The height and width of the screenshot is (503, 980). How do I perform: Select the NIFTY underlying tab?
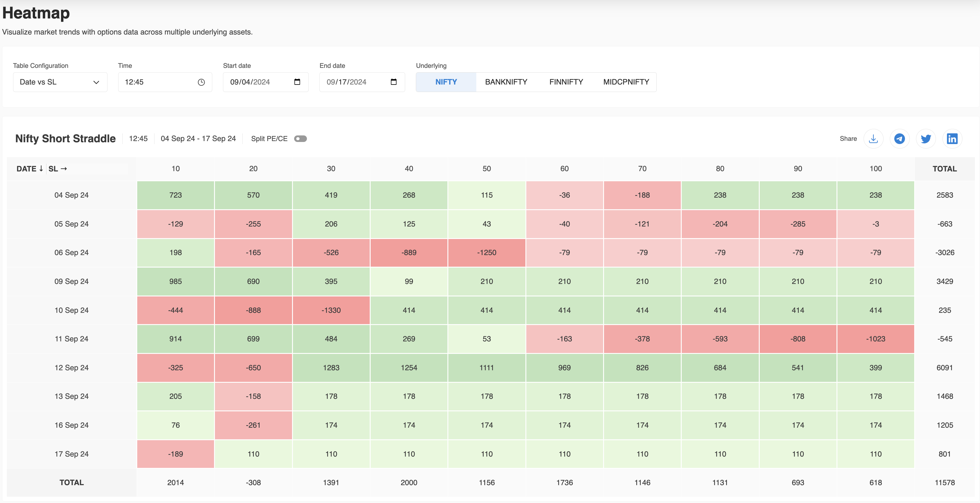[446, 82]
